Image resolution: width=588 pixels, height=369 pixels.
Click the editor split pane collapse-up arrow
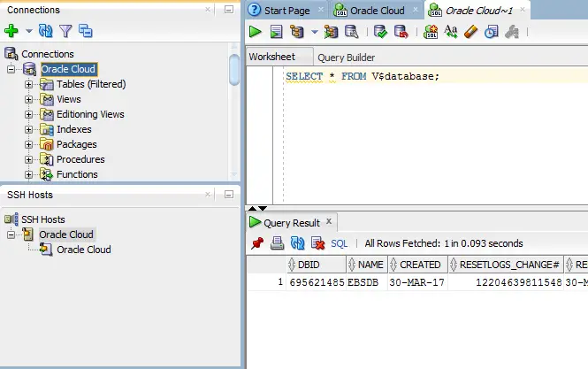[x=252, y=208]
